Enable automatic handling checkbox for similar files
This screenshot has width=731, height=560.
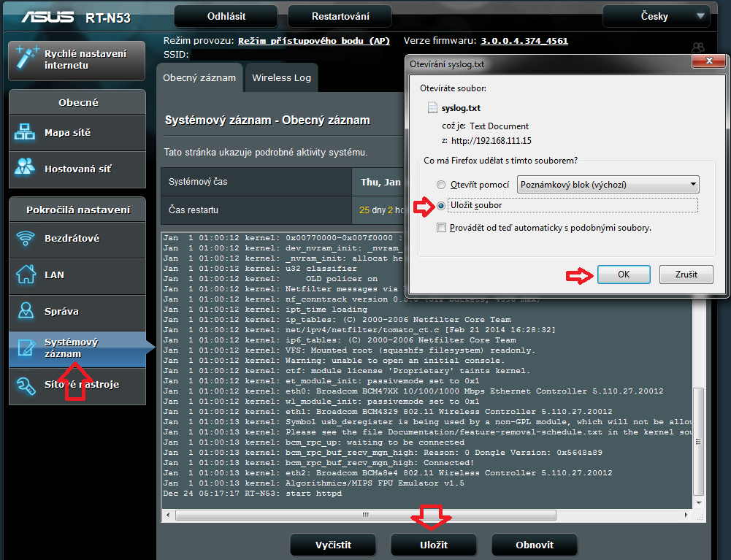(x=440, y=228)
